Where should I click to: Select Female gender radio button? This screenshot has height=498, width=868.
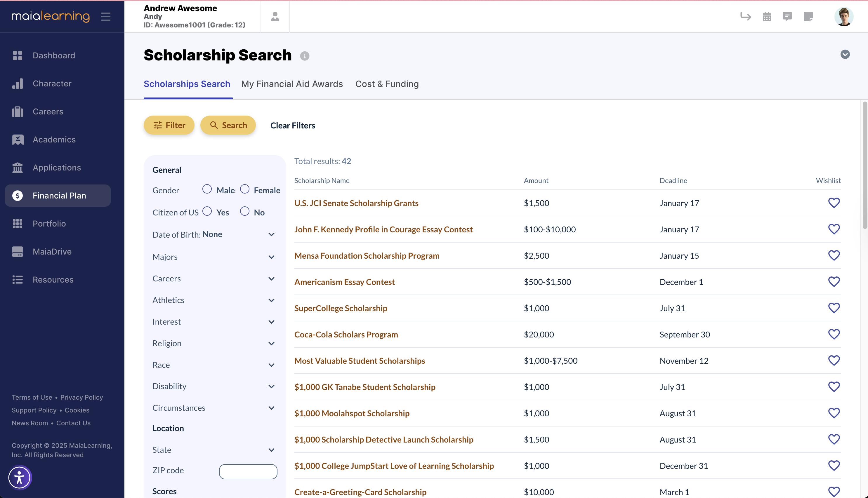(245, 189)
